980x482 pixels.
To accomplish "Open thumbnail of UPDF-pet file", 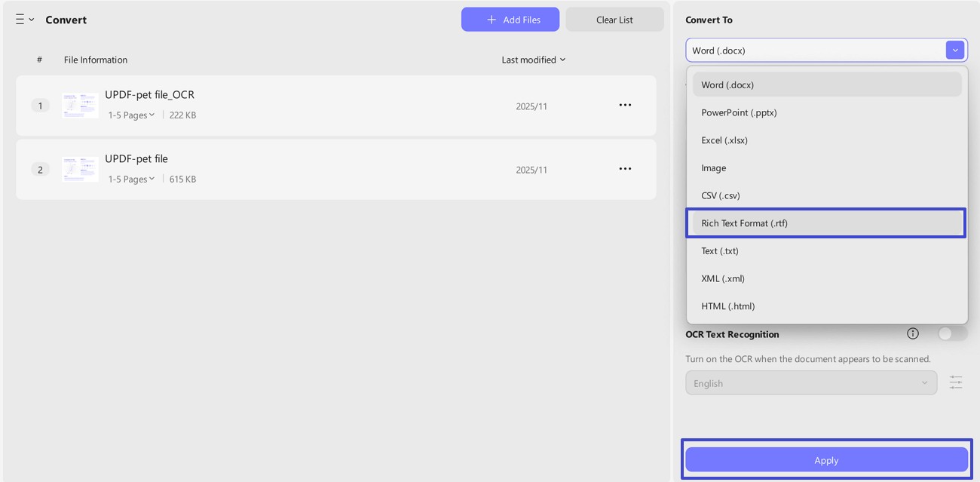I will (80, 169).
